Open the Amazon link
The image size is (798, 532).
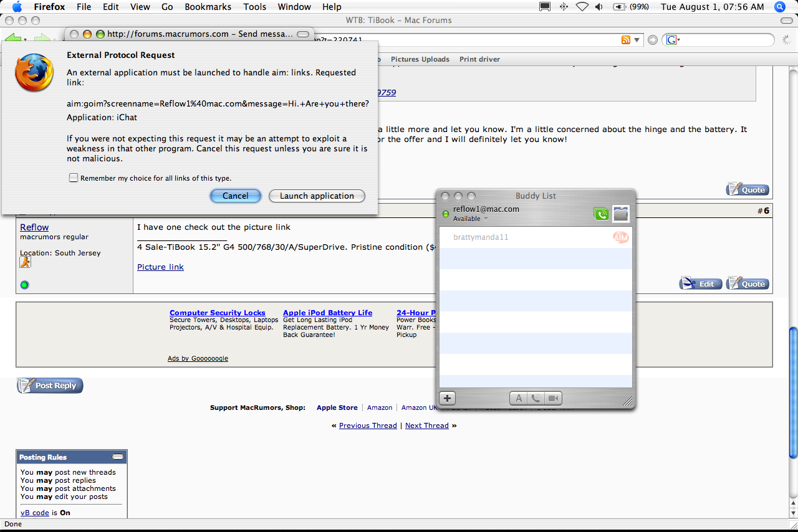[x=380, y=407]
